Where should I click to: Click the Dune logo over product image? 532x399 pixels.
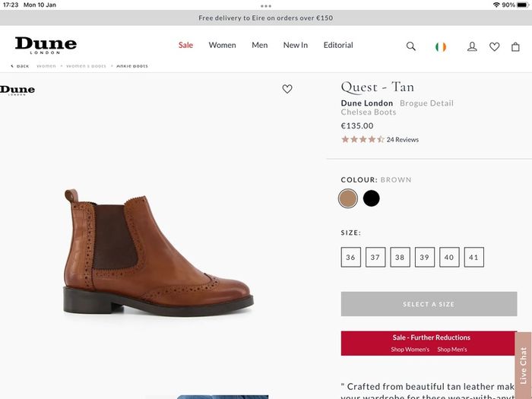17,90
